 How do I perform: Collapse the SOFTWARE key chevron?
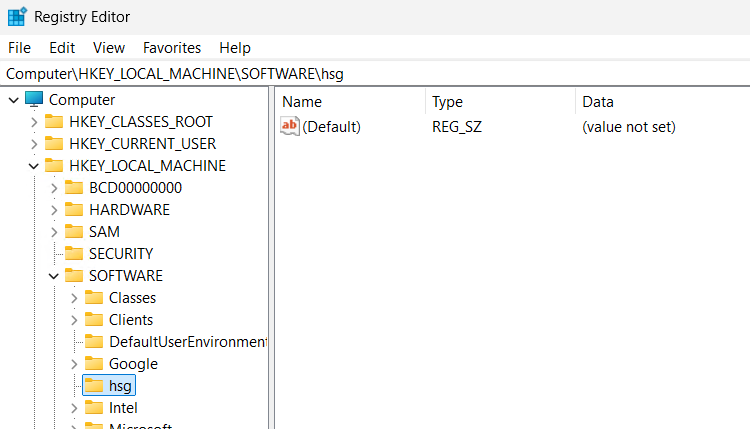tap(54, 276)
